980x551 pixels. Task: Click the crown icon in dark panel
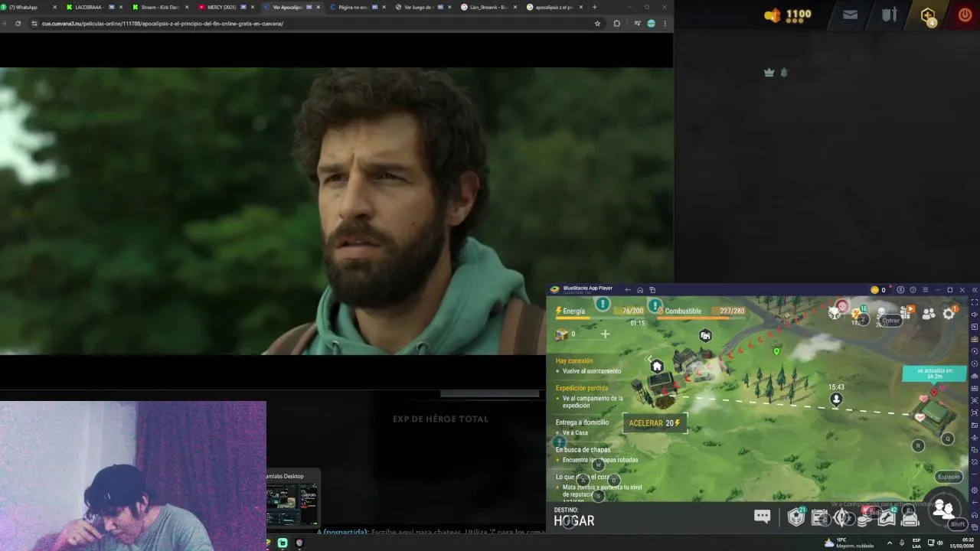[x=769, y=73]
